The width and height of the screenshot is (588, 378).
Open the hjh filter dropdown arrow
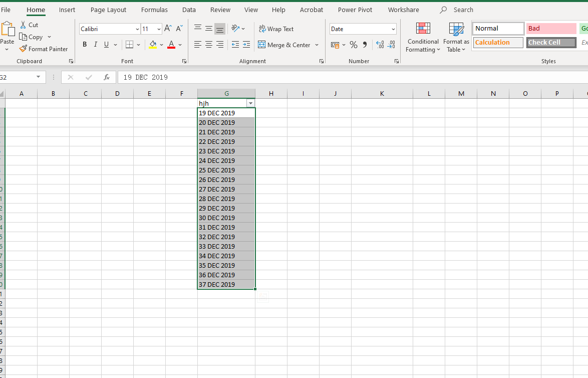[250, 103]
